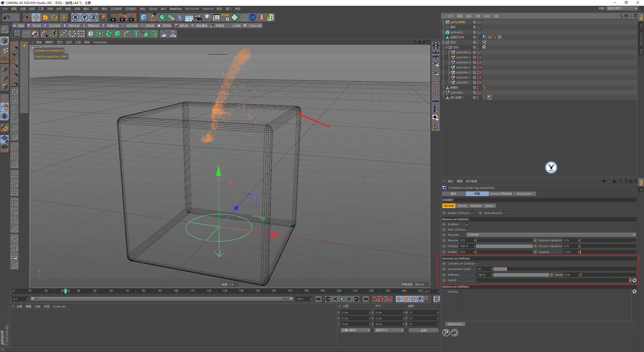Viewport: 644px width, 352px height.
Task: Click the Friction slider bar
Action: [x=504, y=246]
